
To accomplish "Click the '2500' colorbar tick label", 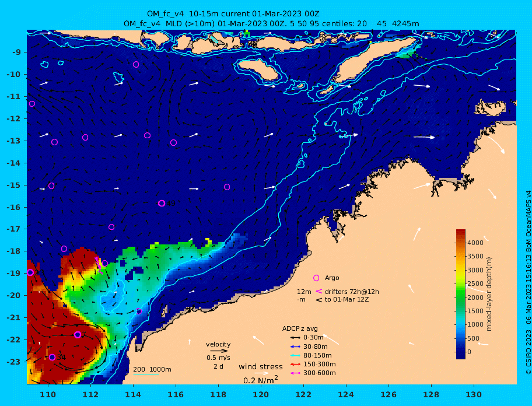I will 475,284.
